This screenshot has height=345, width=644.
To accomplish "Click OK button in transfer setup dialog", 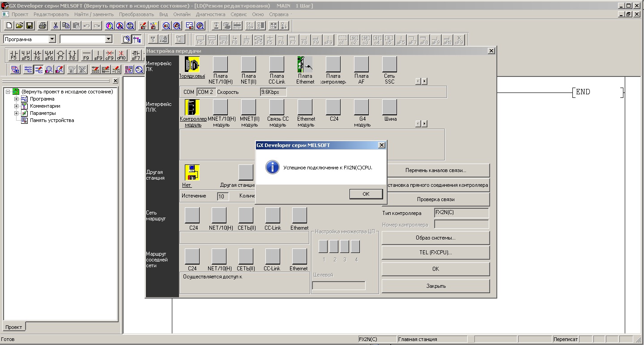I will (436, 269).
